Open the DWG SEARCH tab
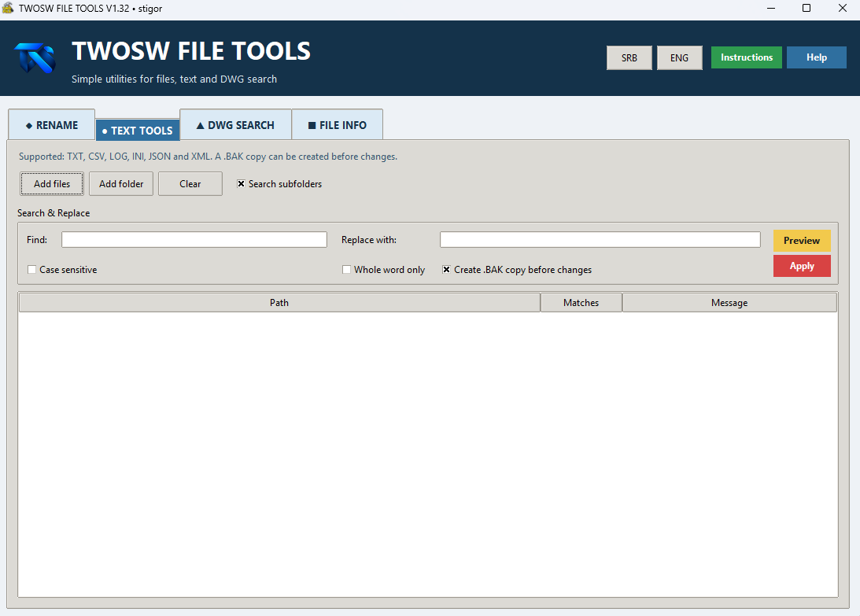The width and height of the screenshot is (860, 616). click(235, 125)
